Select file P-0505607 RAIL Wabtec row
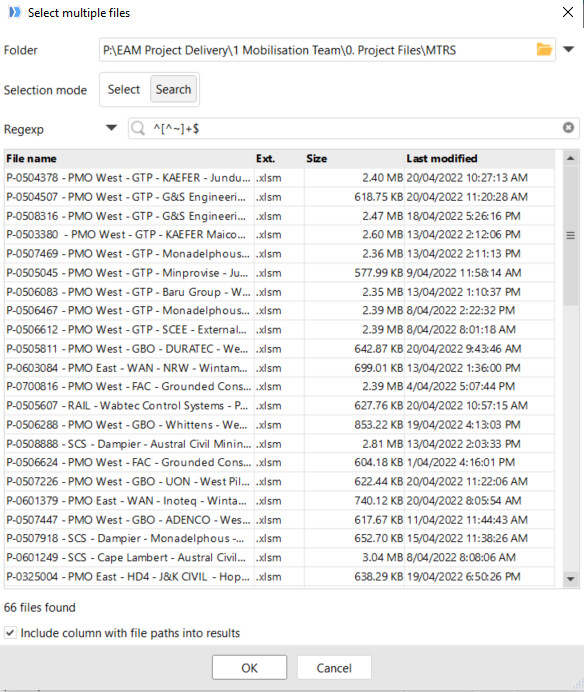 [279, 406]
